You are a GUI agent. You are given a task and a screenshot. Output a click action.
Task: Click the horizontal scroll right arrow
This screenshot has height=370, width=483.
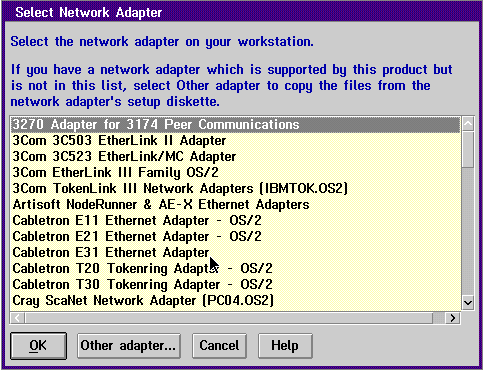pos(452,318)
